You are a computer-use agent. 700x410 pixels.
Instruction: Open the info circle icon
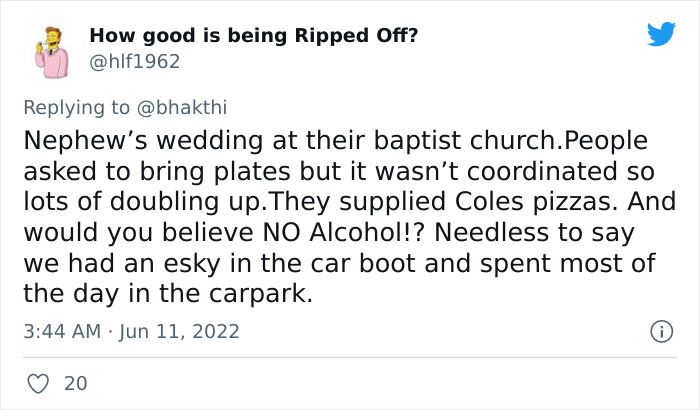click(660, 330)
